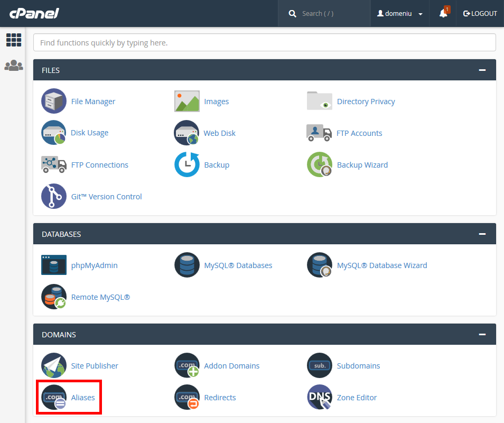The width and height of the screenshot is (504, 423).
Task: Click the Git Version Control icon
Action: click(54, 196)
